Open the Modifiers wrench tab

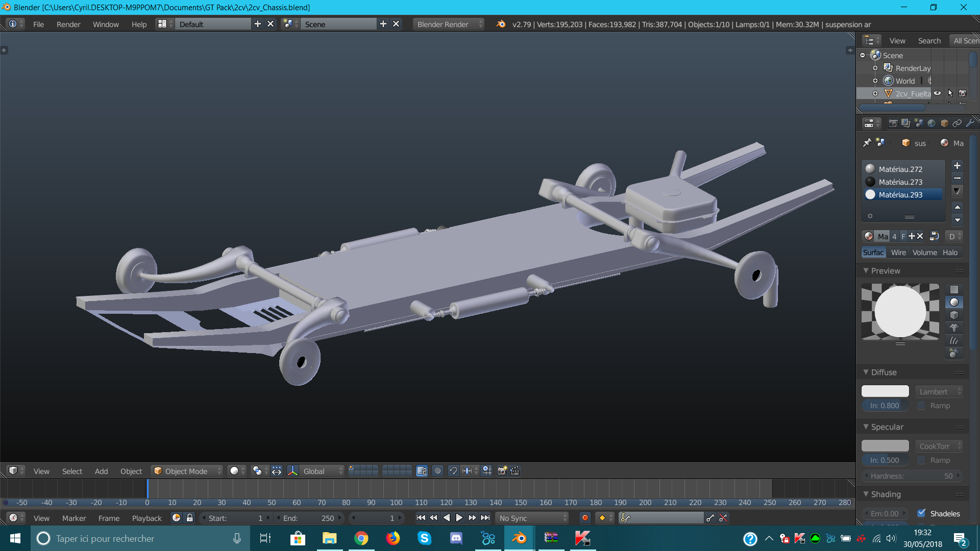pyautogui.click(x=970, y=123)
